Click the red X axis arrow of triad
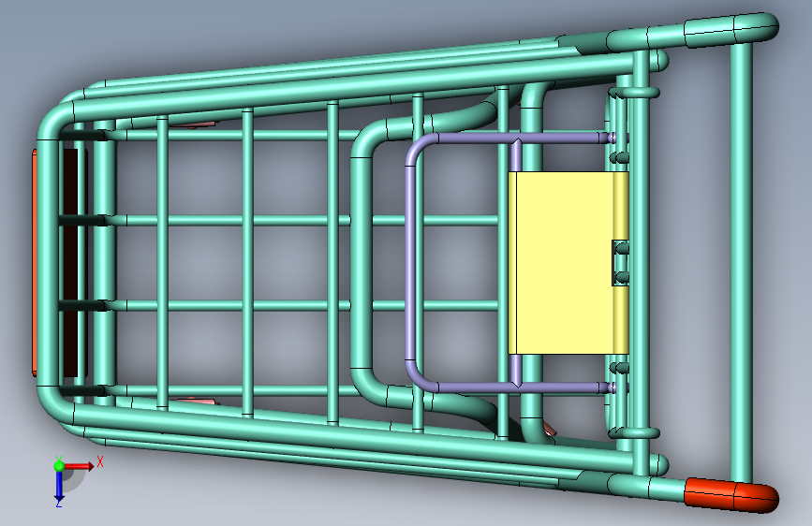 pos(80,466)
